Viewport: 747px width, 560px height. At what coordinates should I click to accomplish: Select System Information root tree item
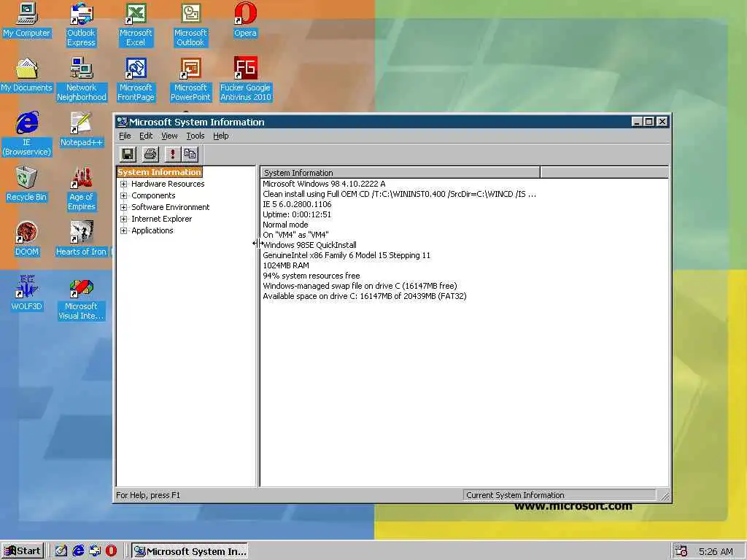159,172
